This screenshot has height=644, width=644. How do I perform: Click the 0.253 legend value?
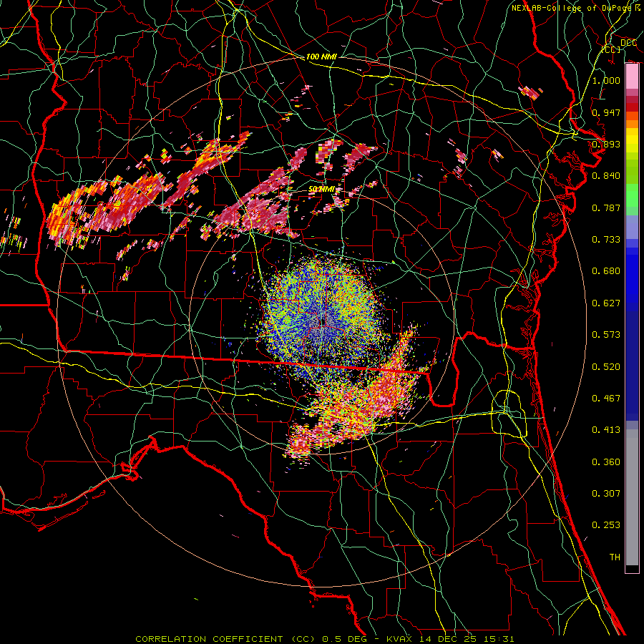[606, 525]
